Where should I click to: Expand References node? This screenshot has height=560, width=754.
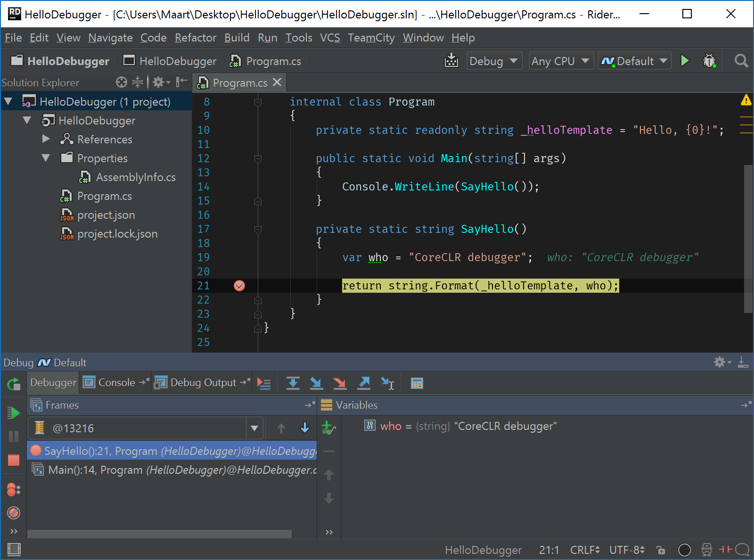pyautogui.click(x=46, y=139)
